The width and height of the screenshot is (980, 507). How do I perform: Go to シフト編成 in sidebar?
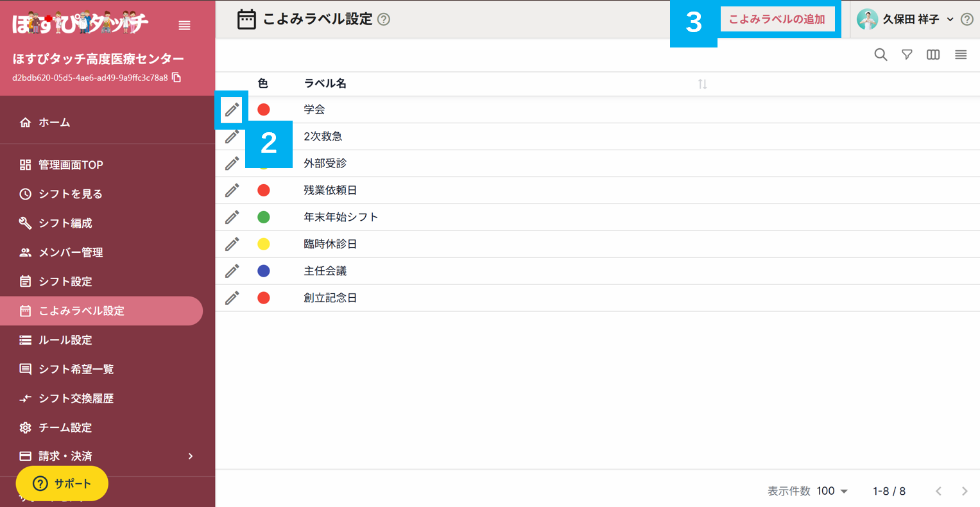click(65, 223)
